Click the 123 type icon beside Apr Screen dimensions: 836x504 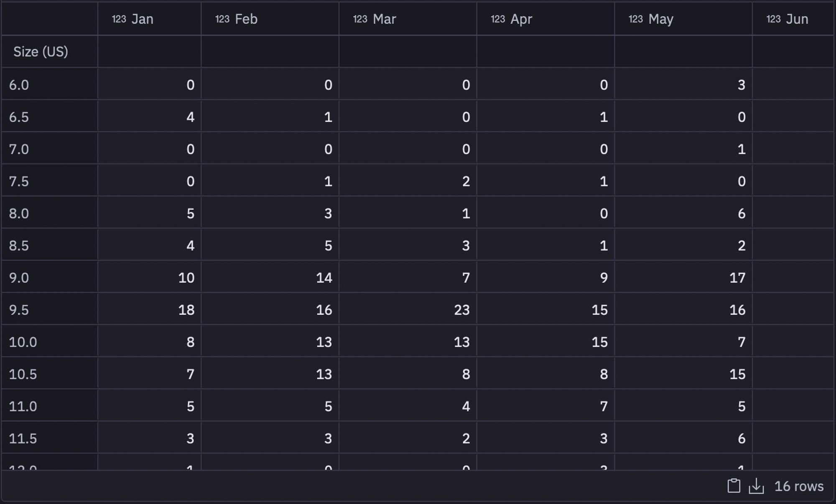pos(498,19)
